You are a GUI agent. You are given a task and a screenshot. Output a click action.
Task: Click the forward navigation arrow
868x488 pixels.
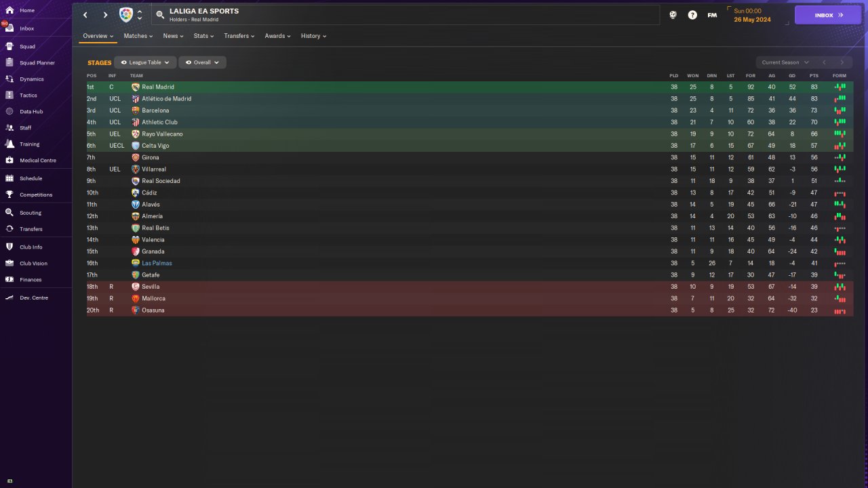(x=105, y=15)
